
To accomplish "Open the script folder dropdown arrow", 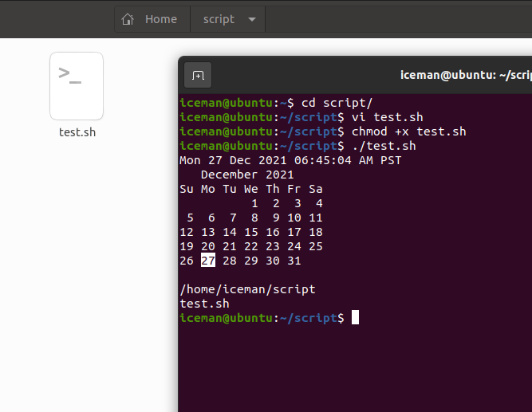I will tap(252, 19).
